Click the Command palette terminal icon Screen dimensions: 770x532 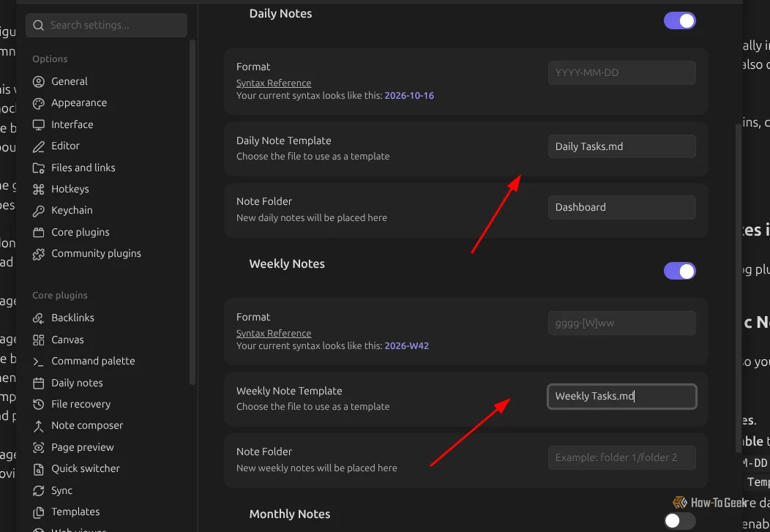(x=38, y=361)
